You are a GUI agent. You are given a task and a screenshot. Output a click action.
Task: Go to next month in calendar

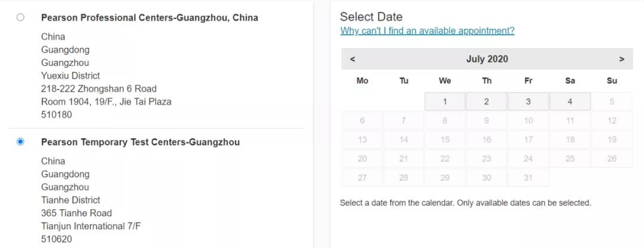[x=622, y=59]
